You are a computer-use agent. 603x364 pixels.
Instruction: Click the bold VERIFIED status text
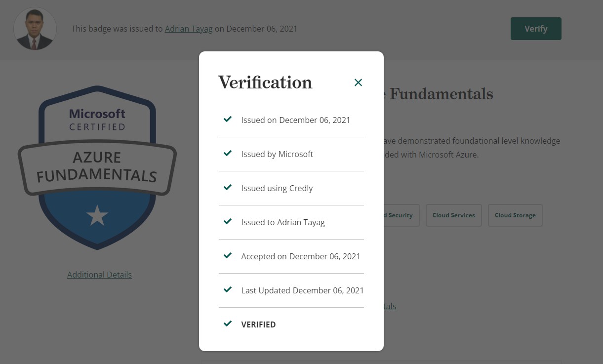pyautogui.click(x=258, y=324)
